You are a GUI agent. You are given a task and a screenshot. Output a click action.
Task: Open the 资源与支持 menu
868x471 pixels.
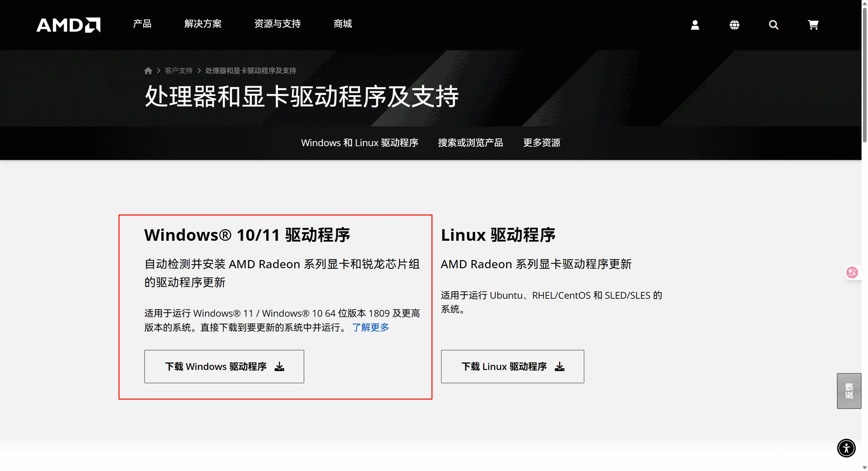277,24
